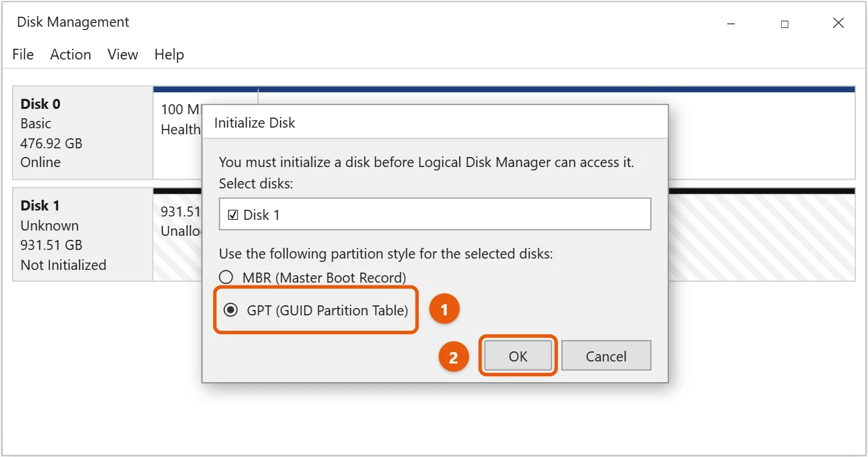Select MBR (Master Boot Record) radio button

[226, 277]
